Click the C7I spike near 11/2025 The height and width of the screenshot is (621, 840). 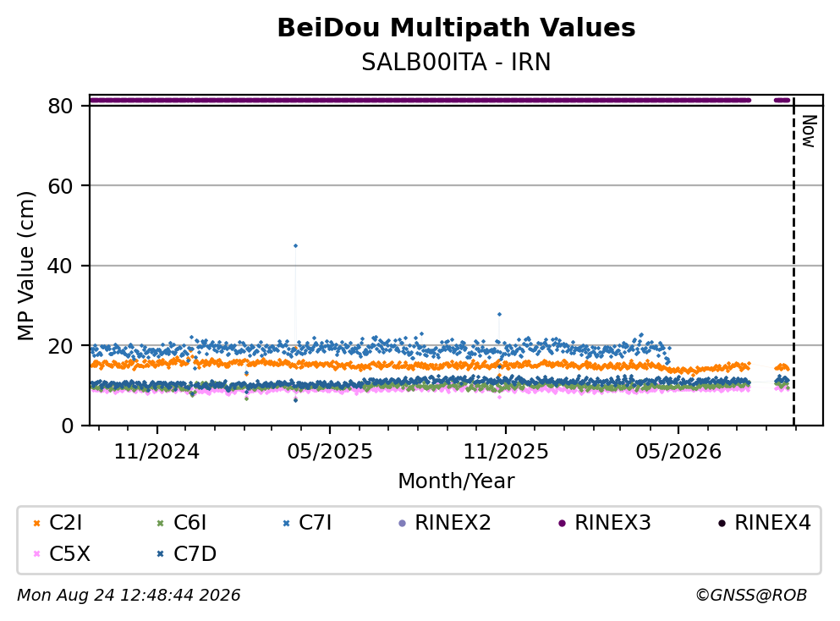pos(499,315)
